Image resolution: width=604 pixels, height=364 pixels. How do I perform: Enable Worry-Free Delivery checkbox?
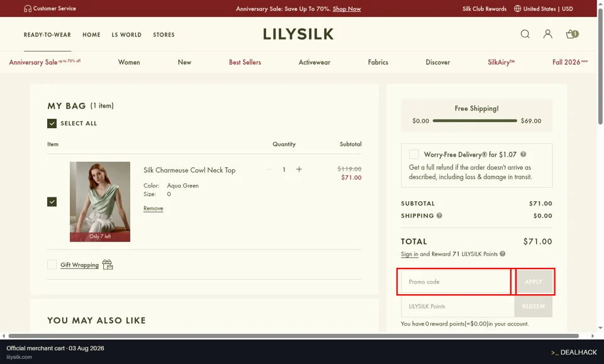click(x=414, y=154)
